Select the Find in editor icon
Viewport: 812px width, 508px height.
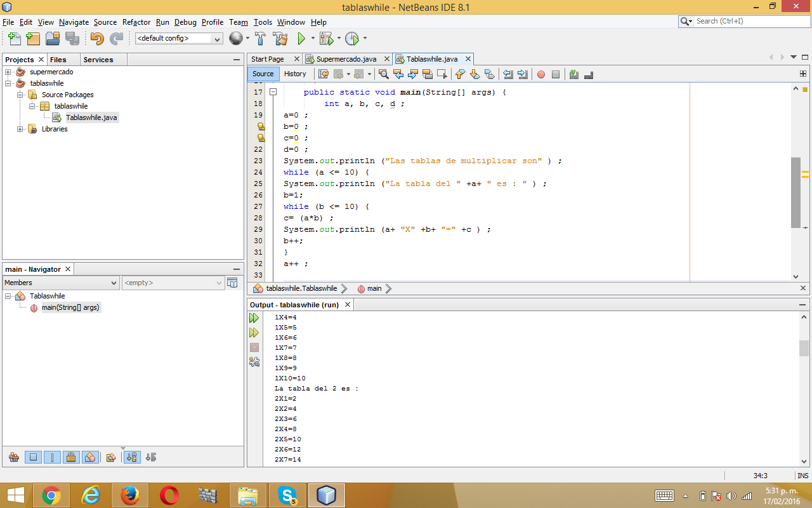coord(383,74)
